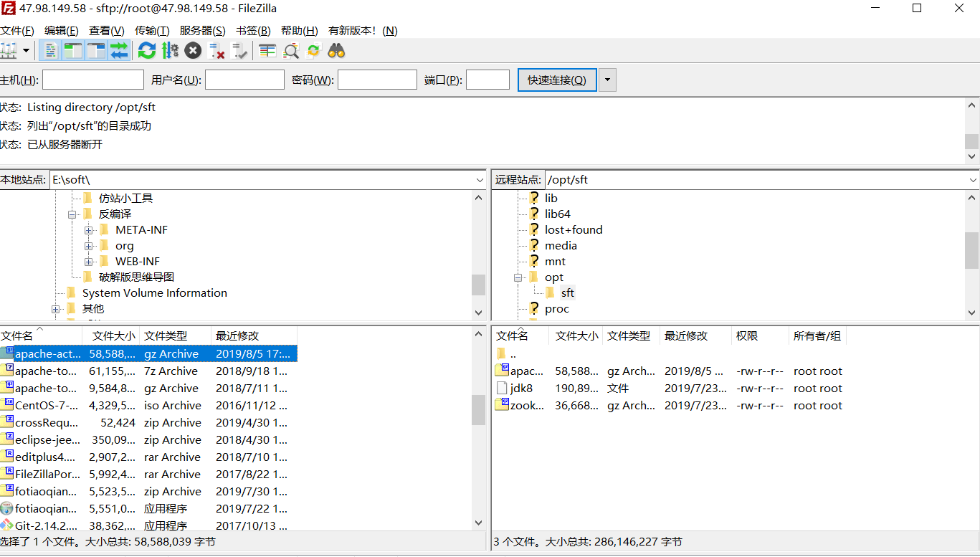Select 仿站小工具 folder in local tree
980x557 pixels.
[125, 199]
